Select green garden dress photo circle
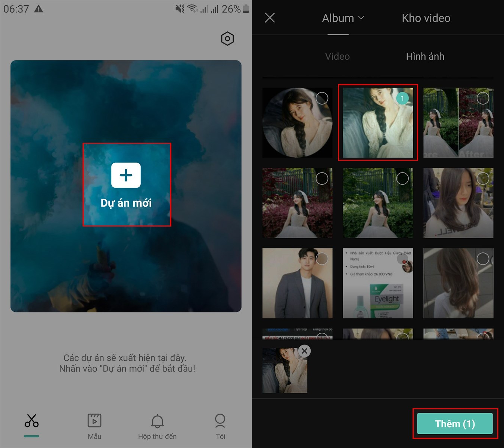Viewport: 504px width, 448px height. 402,178
